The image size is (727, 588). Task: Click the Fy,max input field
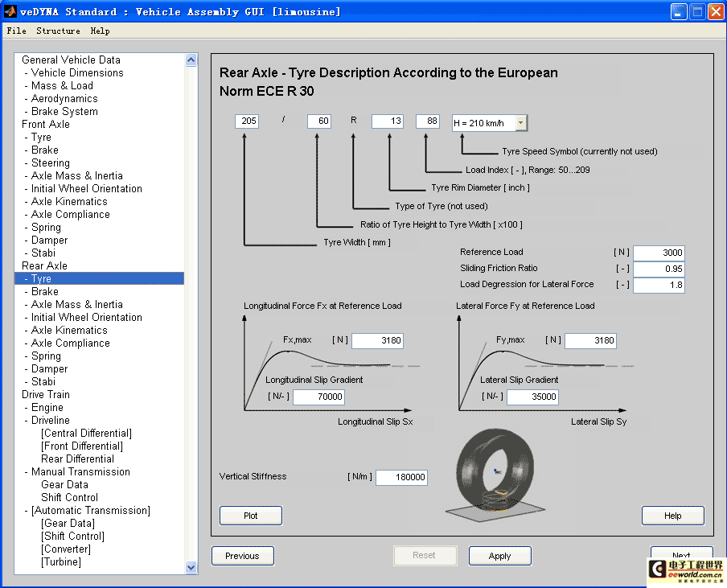coord(590,340)
